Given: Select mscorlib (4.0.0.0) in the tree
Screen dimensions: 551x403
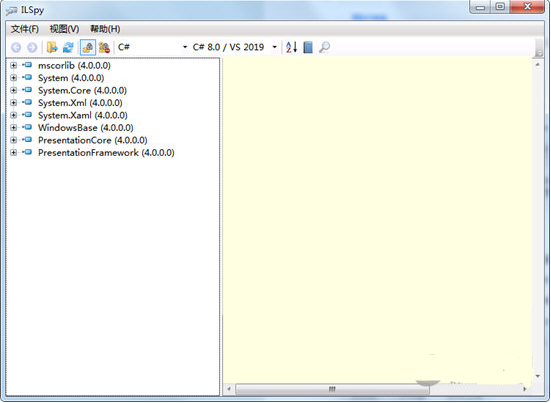Looking at the screenshot, I should (x=74, y=65).
